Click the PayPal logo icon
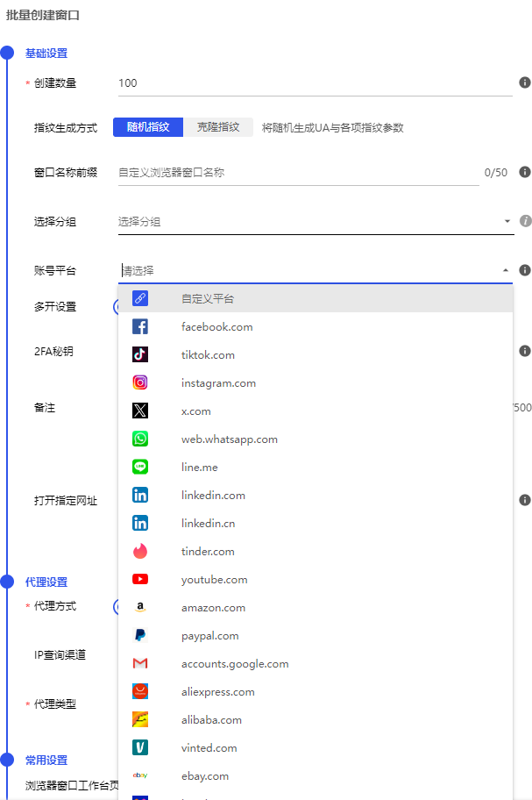 click(140, 635)
